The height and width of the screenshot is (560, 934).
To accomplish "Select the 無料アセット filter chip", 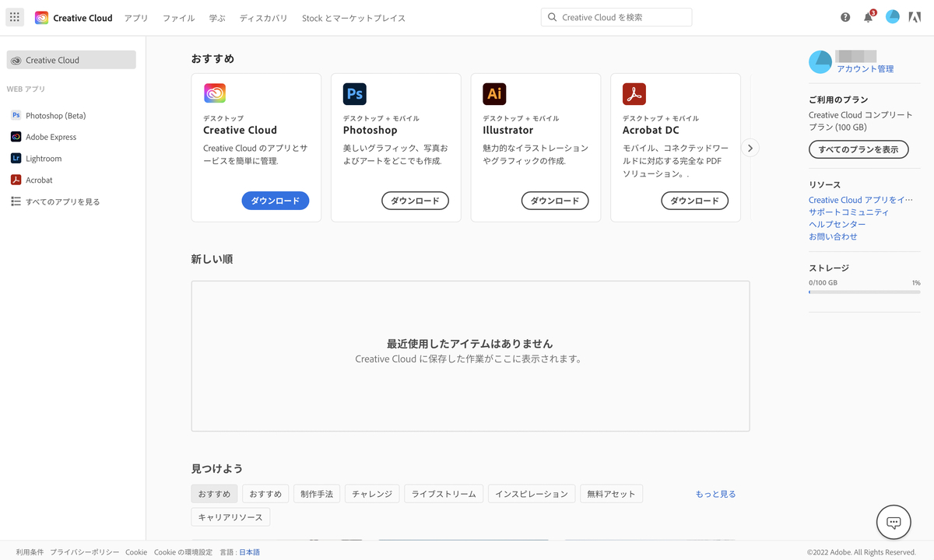I will point(612,494).
